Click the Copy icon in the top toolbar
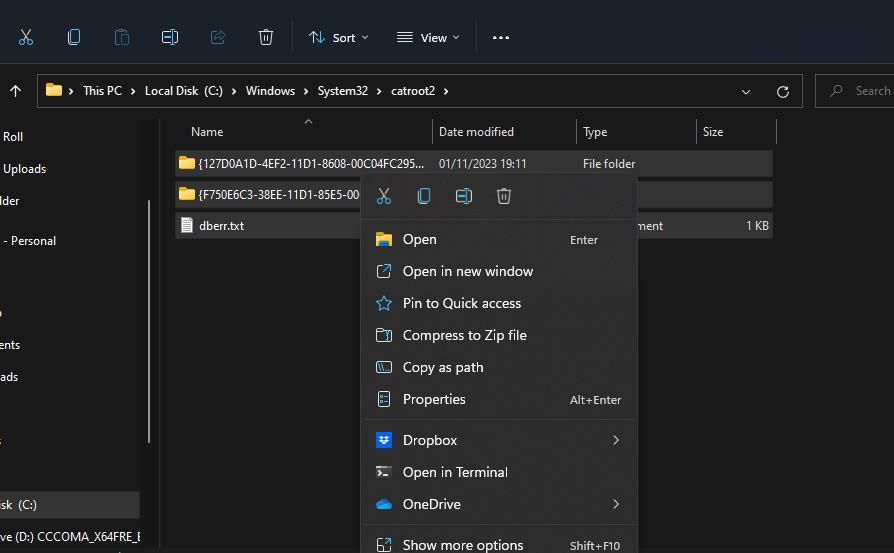 pos(74,37)
